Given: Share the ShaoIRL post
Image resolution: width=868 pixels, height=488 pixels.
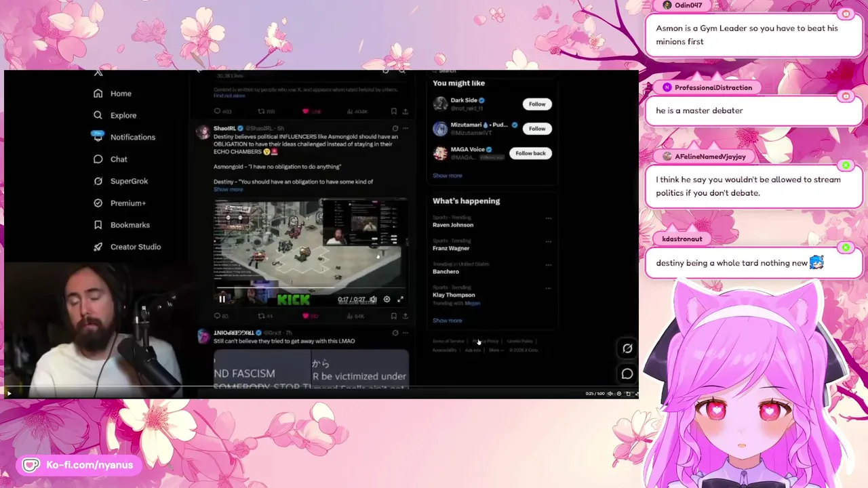Looking at the screenshot, I should 405,316.
